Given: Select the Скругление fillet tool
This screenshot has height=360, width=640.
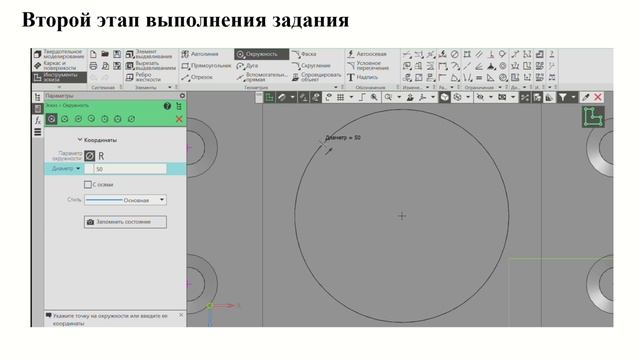Looking at the screenshot, I should click(x=311, y=66).
